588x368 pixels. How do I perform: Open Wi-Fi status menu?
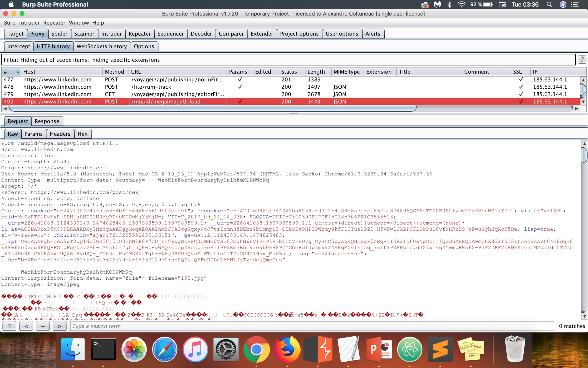[x=462, y=4]
